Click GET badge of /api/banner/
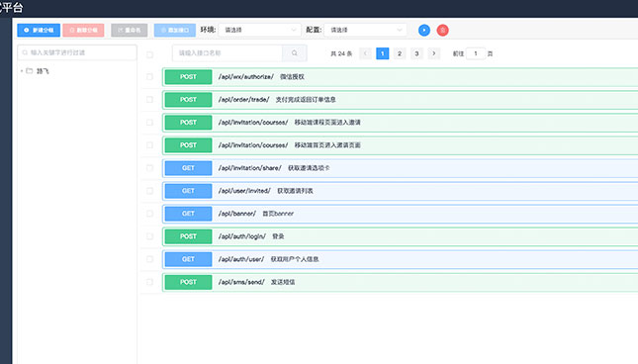Viewport: 638px width, 364px height. 188,214
